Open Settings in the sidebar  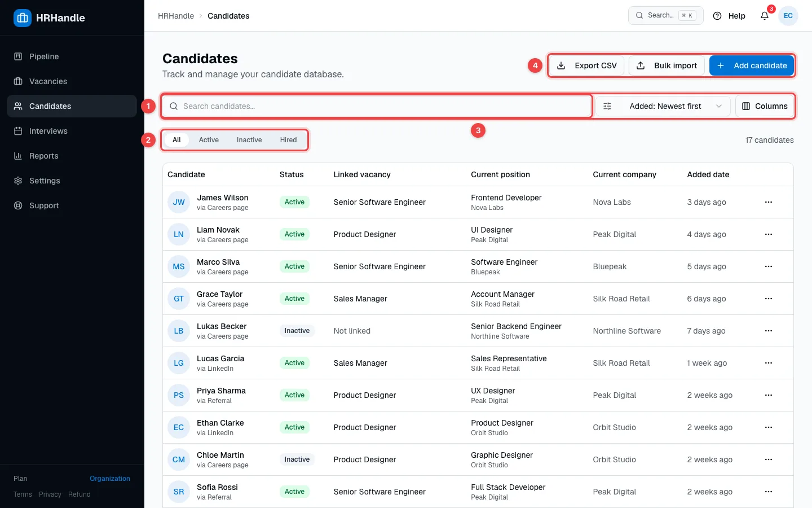(x=72, y=181)
